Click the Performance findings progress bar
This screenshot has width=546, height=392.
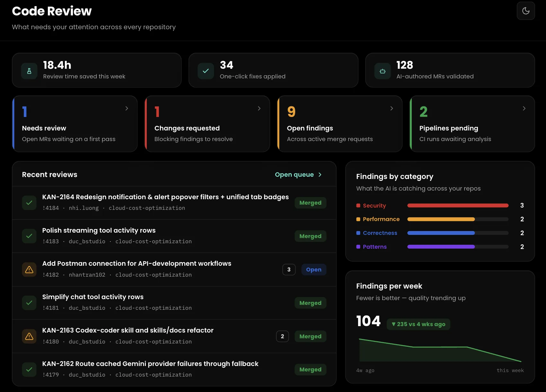point(458,219)
